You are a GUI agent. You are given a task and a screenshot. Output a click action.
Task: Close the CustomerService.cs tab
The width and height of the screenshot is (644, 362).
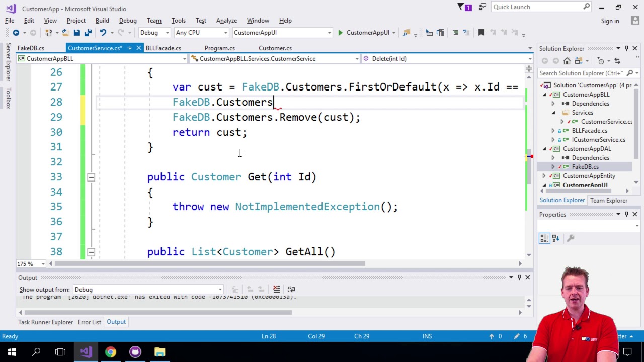click(139, 48)
